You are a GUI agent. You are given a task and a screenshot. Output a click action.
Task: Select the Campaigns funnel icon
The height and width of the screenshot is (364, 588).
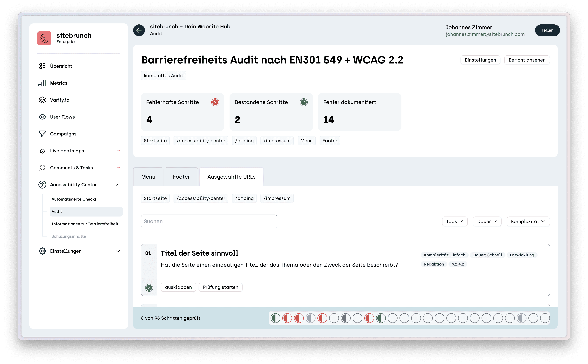click(42, 134)
